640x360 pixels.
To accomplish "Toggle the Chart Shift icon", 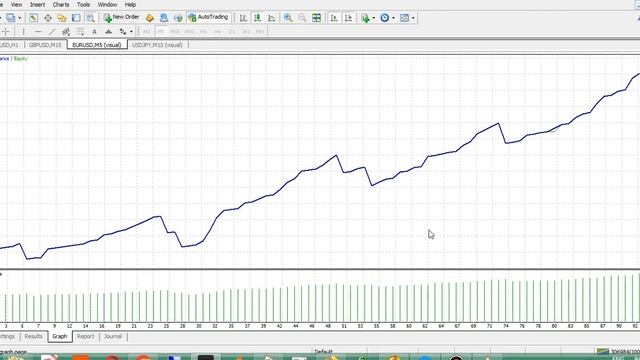I will click(x=348, y=18).
